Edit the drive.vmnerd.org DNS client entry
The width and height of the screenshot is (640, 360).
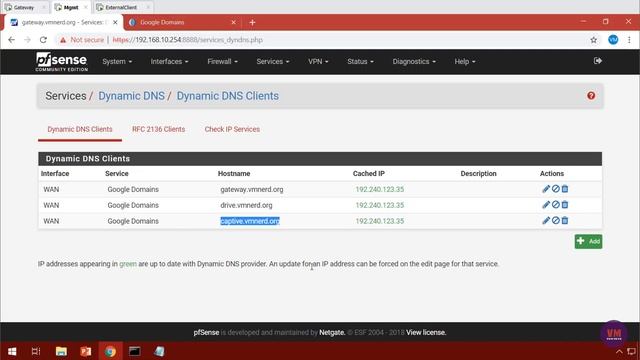coord(546,205)
